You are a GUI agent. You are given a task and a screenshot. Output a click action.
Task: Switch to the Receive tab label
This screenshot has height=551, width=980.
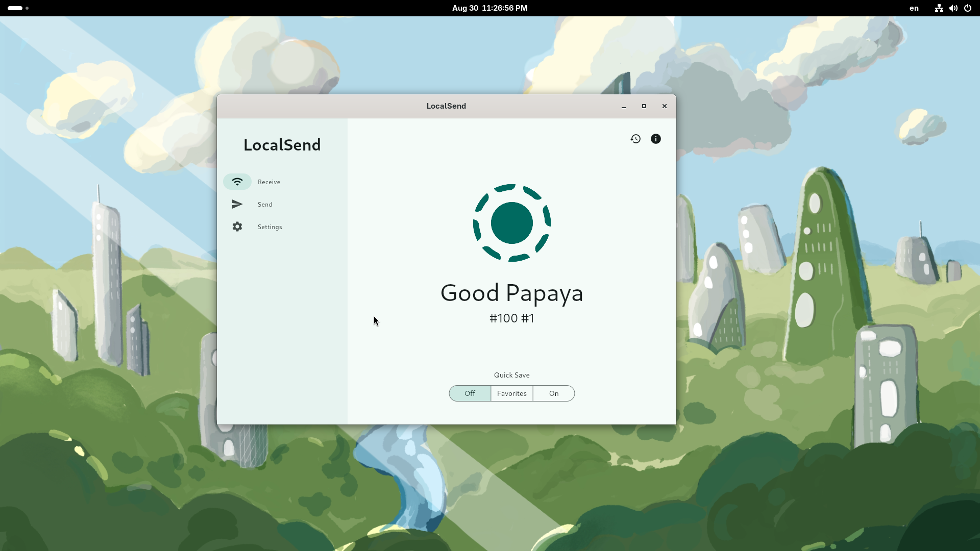tap(269, 182)
